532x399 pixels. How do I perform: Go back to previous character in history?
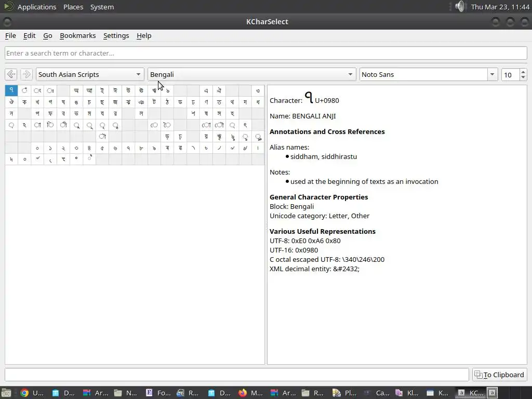11,74
